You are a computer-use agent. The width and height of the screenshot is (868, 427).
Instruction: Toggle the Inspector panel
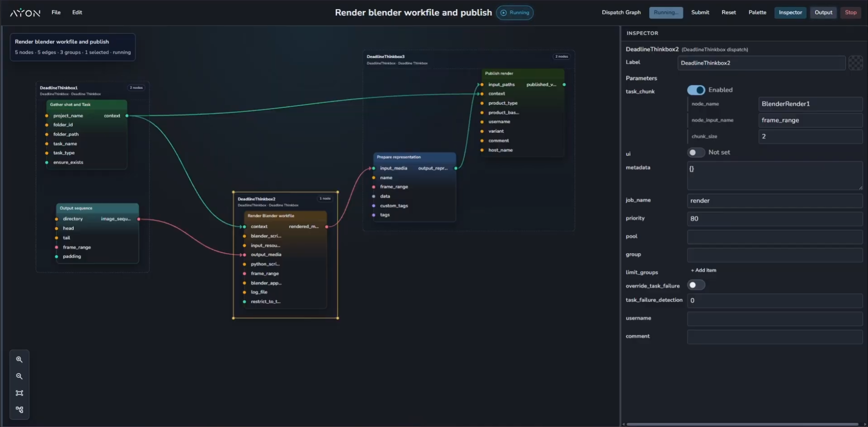pos(790,12)
